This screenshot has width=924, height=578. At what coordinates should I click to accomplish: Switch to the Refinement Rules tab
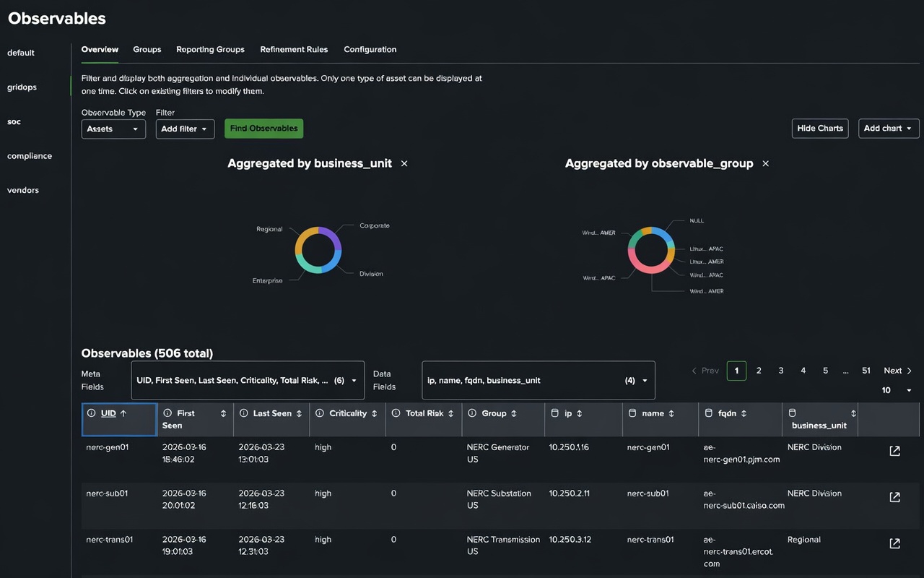294,50
